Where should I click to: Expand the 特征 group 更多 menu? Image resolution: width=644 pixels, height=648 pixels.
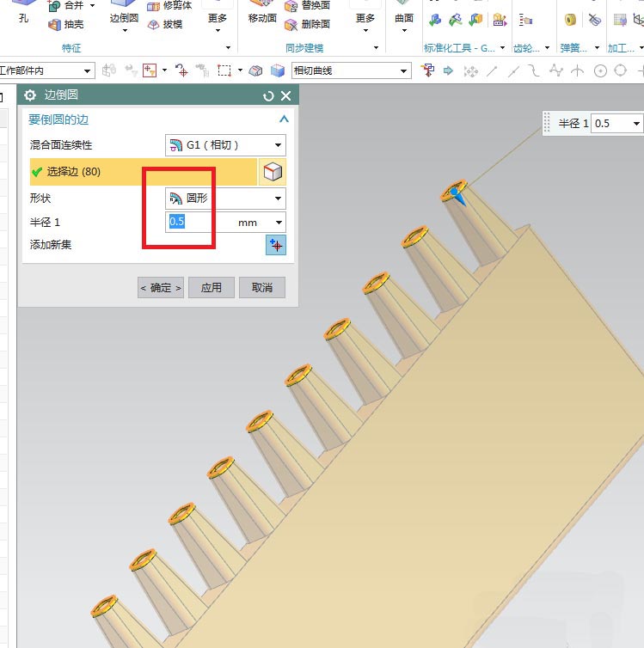click(x=218, y=23)
